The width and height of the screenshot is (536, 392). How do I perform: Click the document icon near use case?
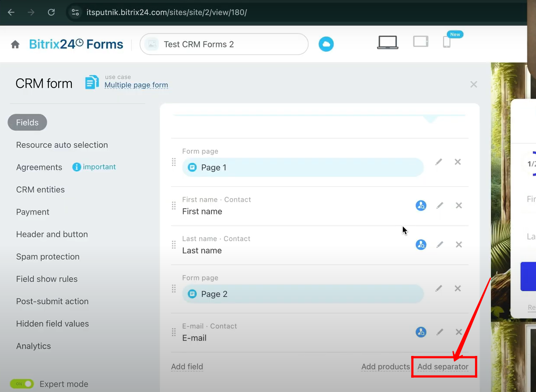[92, 82]
